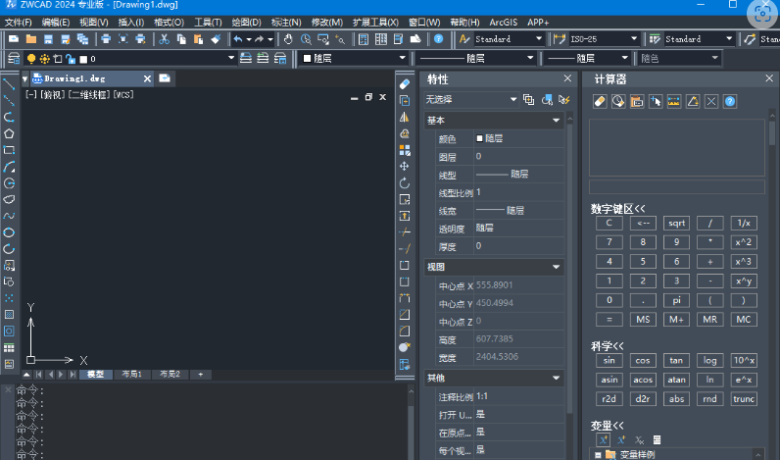Click the calculator 7 key
The image size is (780, 460).
tap(609, 242)
